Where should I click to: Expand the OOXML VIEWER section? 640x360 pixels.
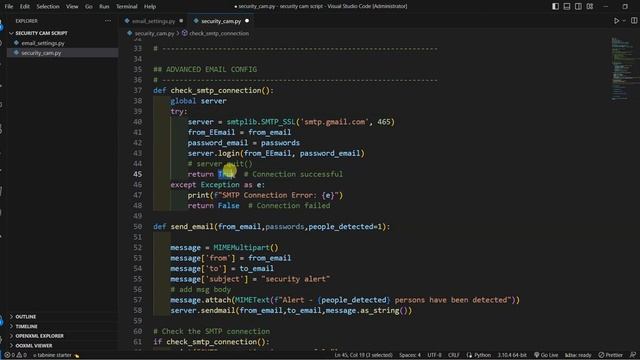coord(33,346)
